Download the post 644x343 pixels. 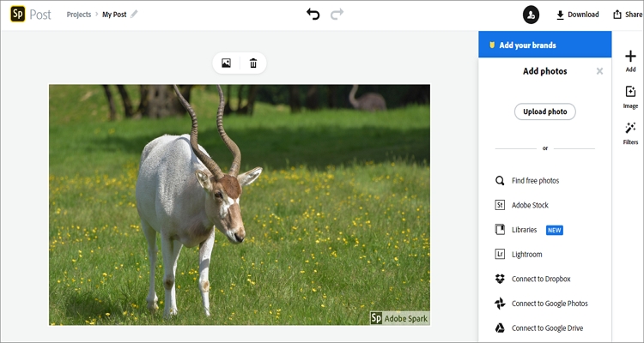pyautogui.click(x=577, y=15)
